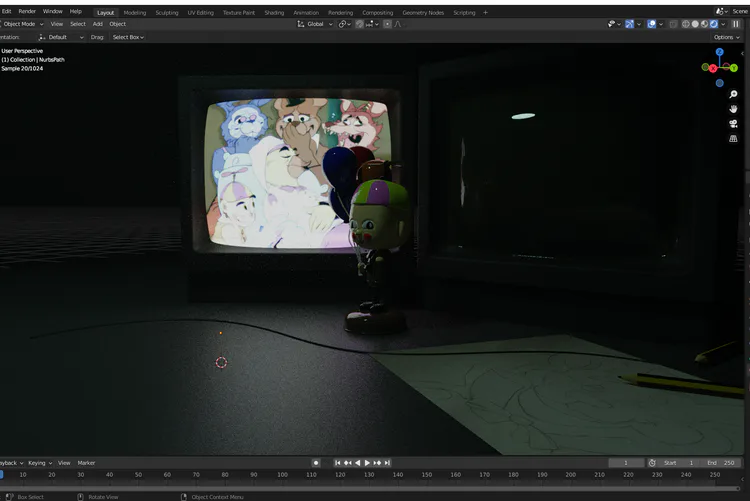Click the red X axis on gizmo
This screenshot has width=750, height=501.
click(713, 69)
